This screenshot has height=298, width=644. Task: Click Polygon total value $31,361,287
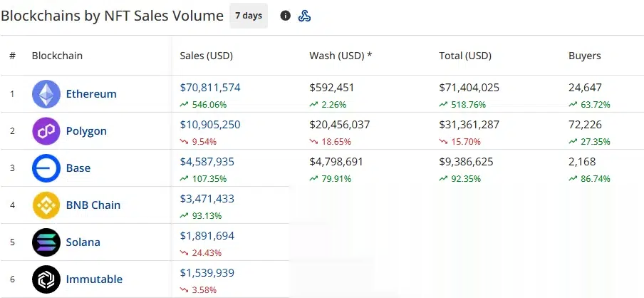[469, 125]
